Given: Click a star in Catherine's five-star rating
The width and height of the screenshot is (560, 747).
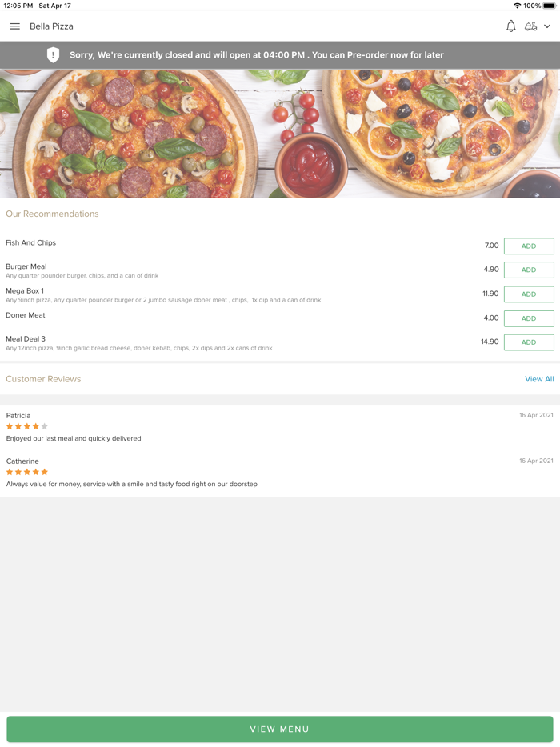Looking at the screenshot, I should click(26, 472).
